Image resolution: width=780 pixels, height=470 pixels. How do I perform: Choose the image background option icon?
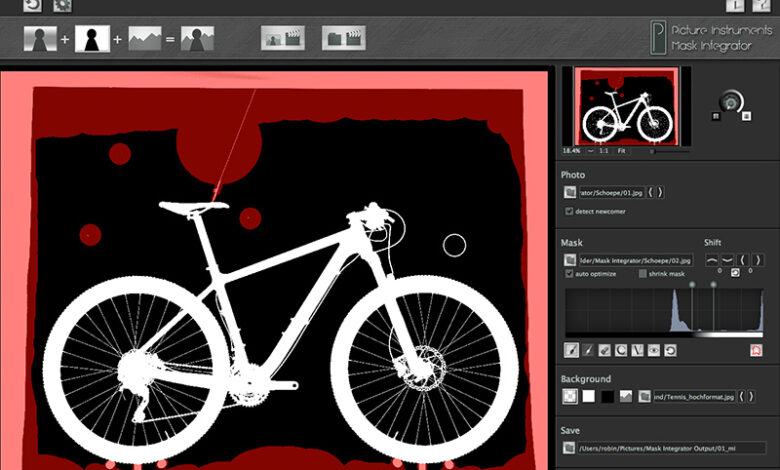[625, 397]
